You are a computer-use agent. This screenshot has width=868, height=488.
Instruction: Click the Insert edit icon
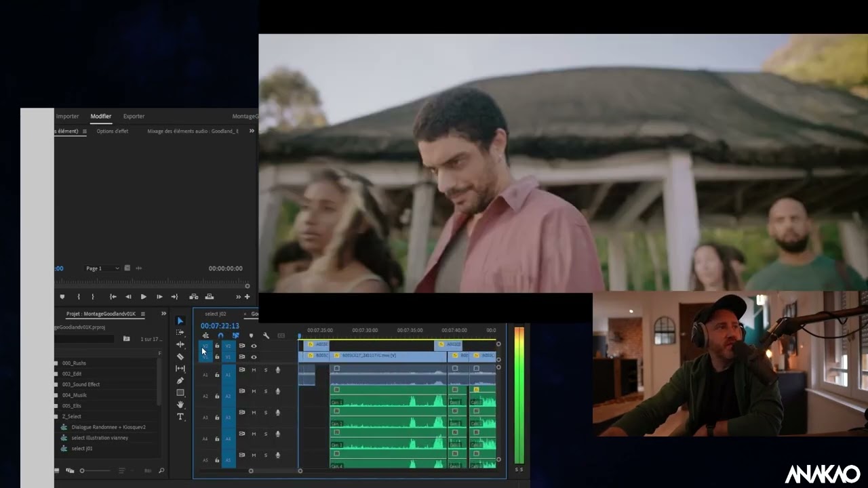(193, 296)
